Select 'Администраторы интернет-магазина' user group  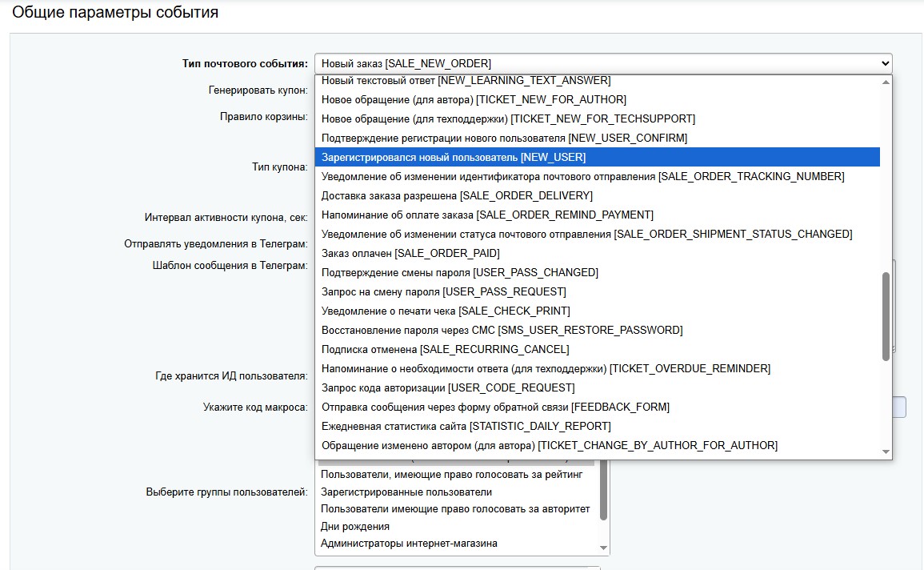(x=409, y=543)
